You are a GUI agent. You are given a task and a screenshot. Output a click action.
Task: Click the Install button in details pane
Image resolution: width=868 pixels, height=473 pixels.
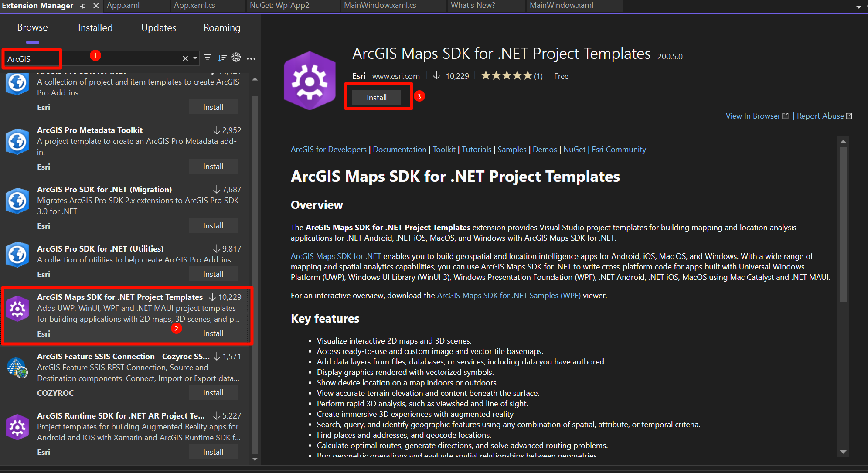(377, 98)
